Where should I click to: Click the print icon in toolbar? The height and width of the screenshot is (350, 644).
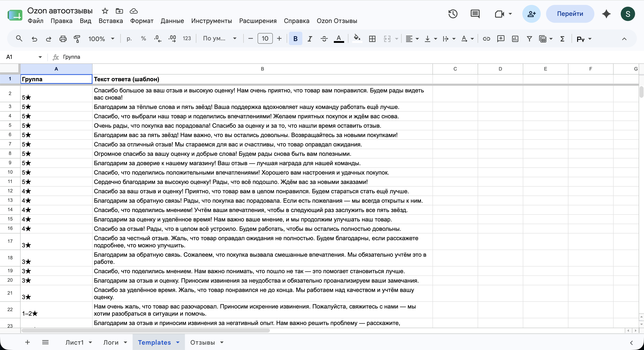click(63, 39)
